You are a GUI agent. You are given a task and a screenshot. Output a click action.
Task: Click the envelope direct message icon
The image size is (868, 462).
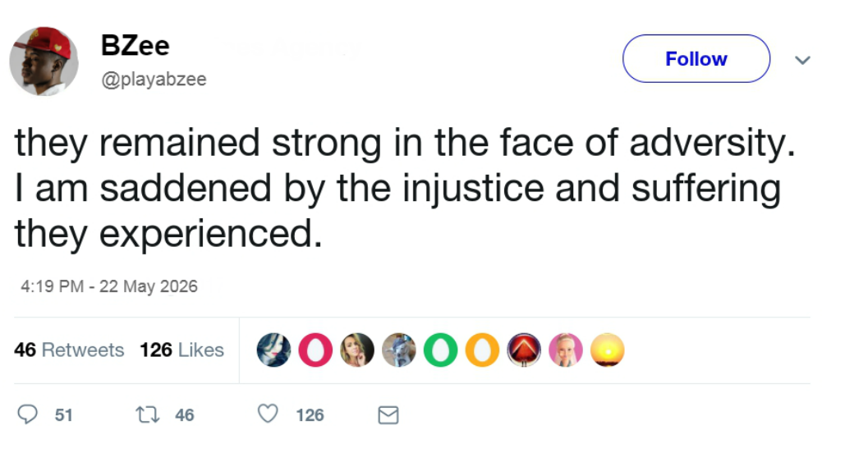[x=388, y=416]
